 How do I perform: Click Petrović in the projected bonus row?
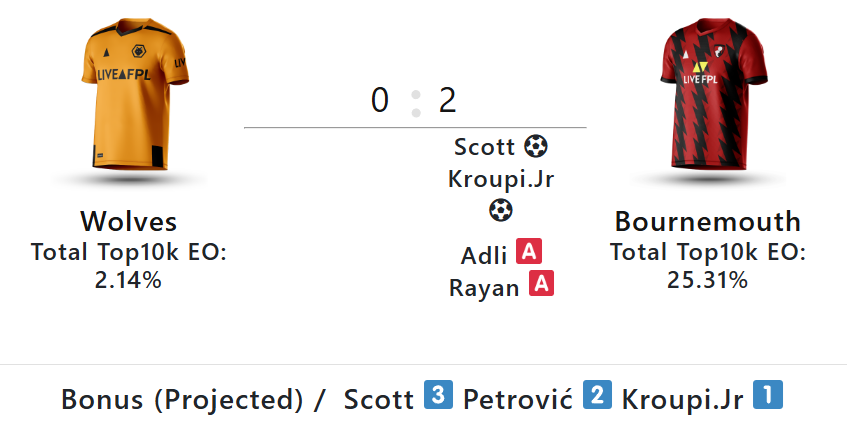[517, 400]
